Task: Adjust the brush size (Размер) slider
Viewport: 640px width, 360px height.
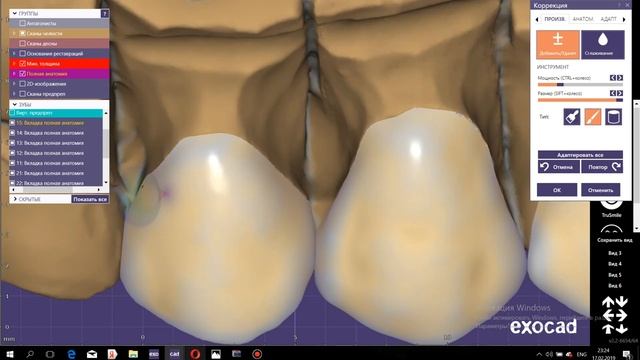Action: 580,100
